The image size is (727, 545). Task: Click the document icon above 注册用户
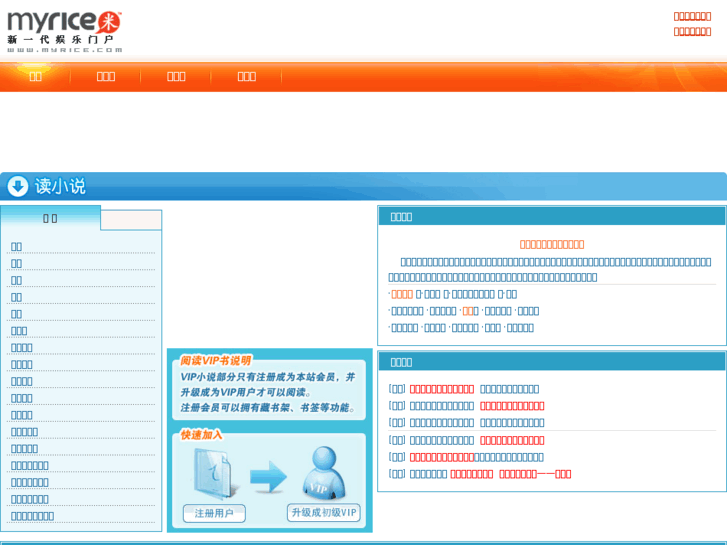[215, 474]
